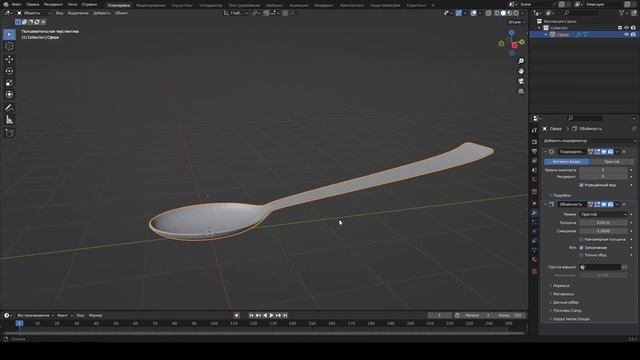
Task: Open the Output properties tab
Action: pos(534,151)
